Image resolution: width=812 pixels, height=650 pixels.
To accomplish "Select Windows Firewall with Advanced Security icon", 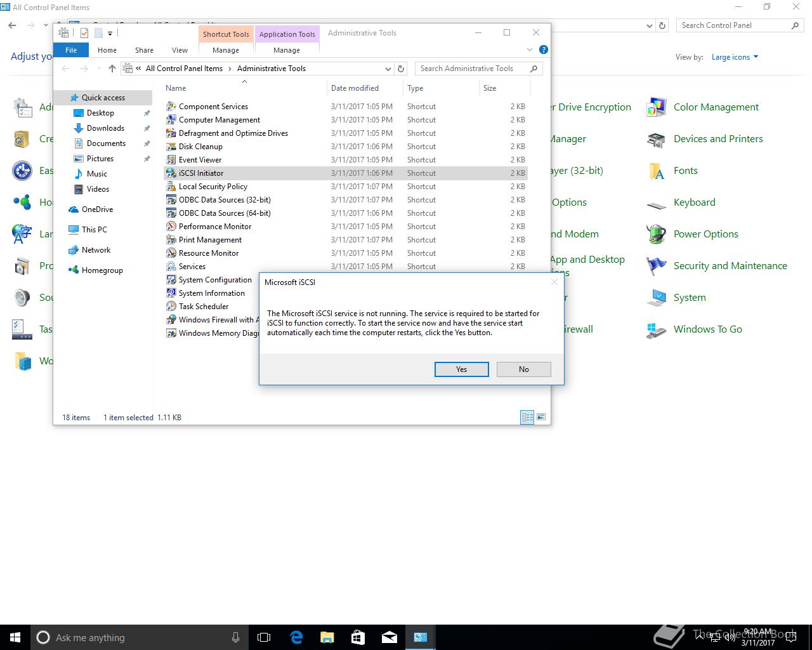I will [x=171, y=320].
